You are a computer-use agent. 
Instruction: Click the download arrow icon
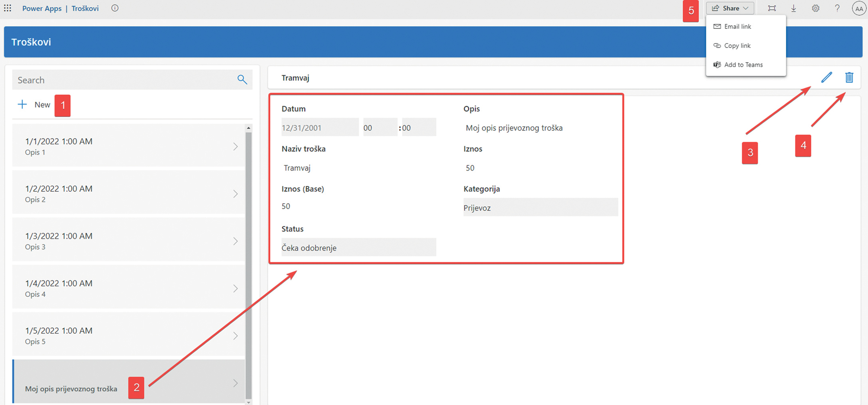793,8
